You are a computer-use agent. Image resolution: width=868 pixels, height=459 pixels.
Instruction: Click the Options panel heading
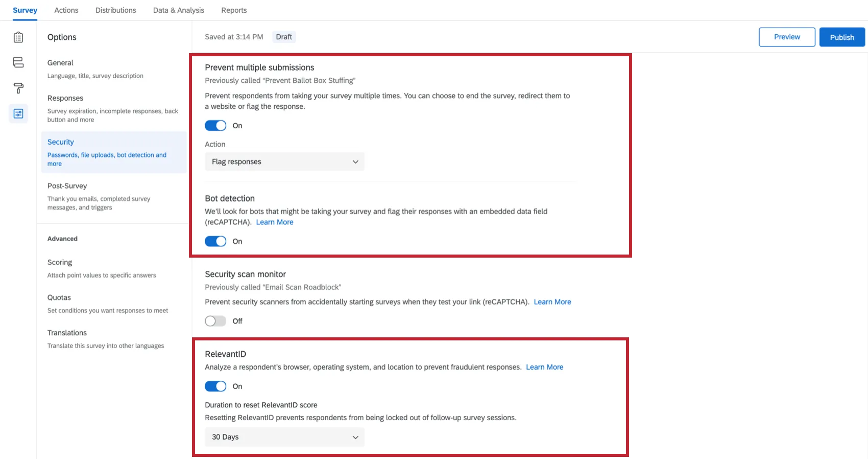click(x=62, y=37)
